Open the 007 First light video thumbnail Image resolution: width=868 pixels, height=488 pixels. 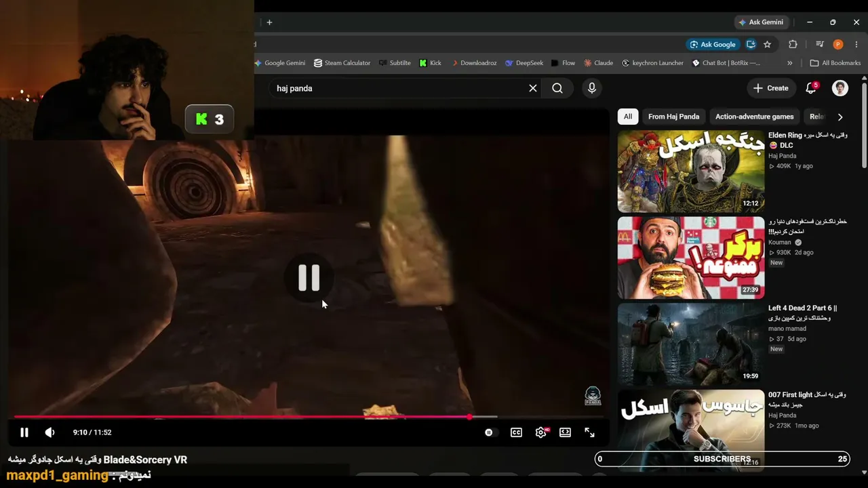[691, 430]
